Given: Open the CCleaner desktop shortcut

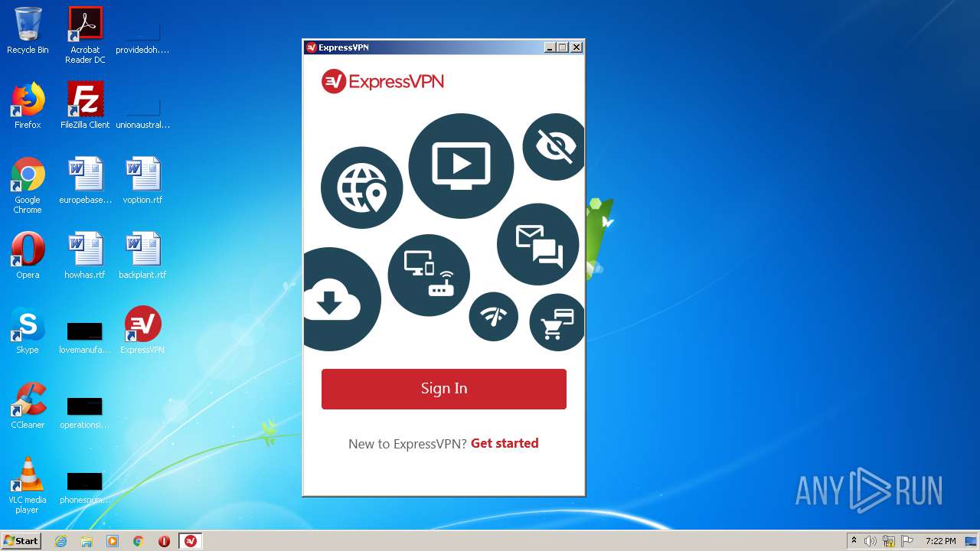Looking at the screenshot, I should 28,406.
